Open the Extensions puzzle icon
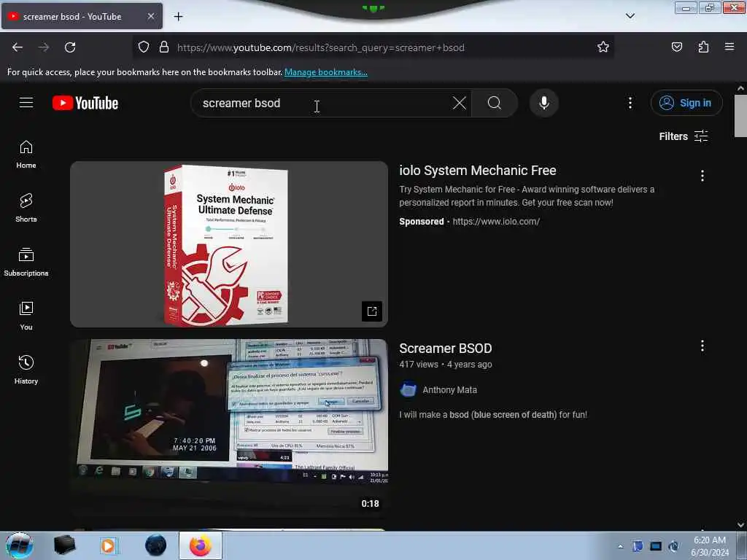747x560 pixels. (x=703, y=47)
